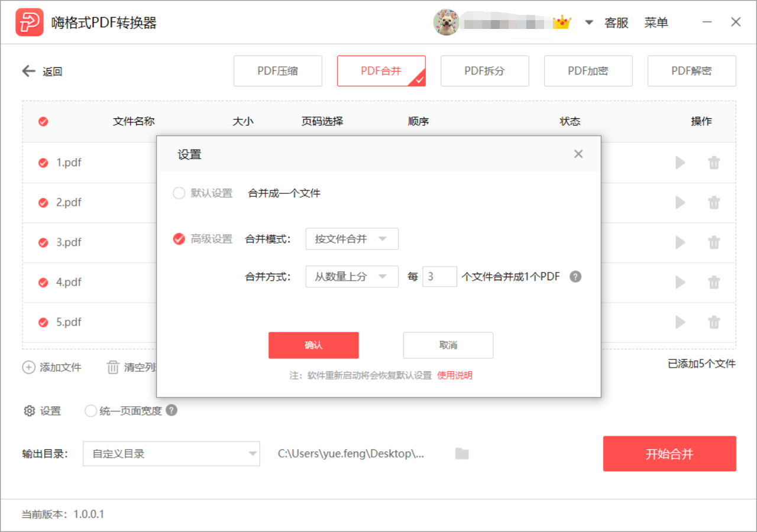Click the output path C:\Users\yue.feng\Desktop
The height and width of the screenshot is (532, 757).
[x=351, y=454]
